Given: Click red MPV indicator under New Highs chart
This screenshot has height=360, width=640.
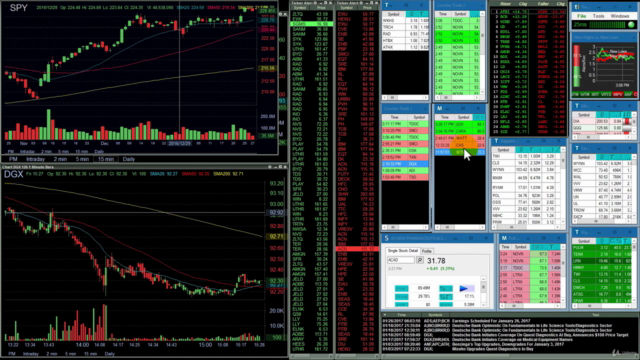Looking at the screenshot, I should 618,95.
